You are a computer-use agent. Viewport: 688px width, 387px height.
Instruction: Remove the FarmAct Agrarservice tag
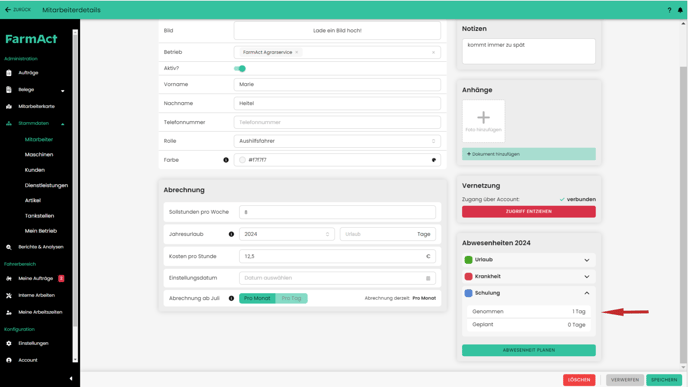click(x=297, y=52)
